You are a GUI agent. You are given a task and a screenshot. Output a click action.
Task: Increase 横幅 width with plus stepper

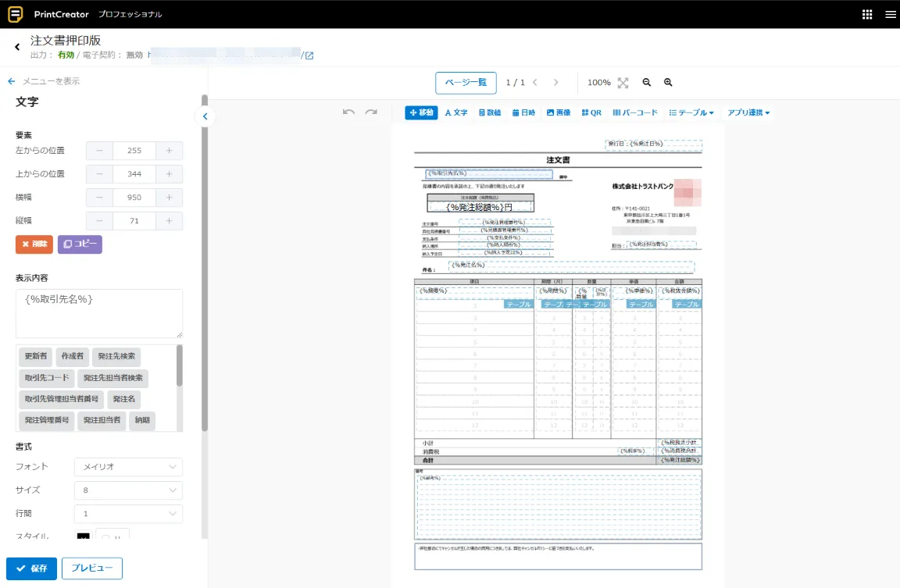[169, 198]
